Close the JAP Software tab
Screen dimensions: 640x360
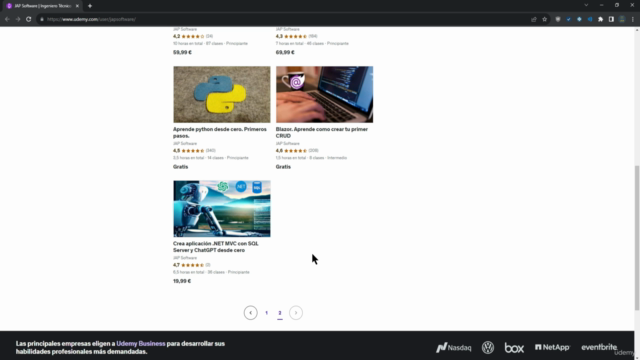(x=77, y=6)
